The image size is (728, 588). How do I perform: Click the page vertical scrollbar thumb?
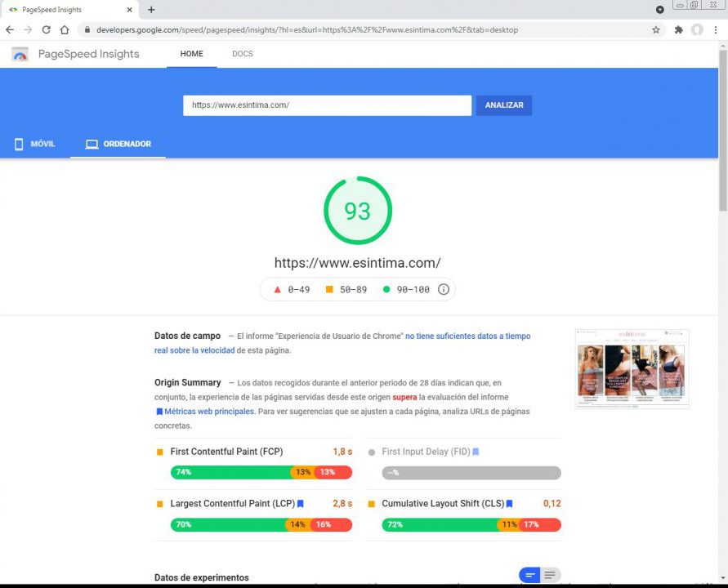coord(723,130)
